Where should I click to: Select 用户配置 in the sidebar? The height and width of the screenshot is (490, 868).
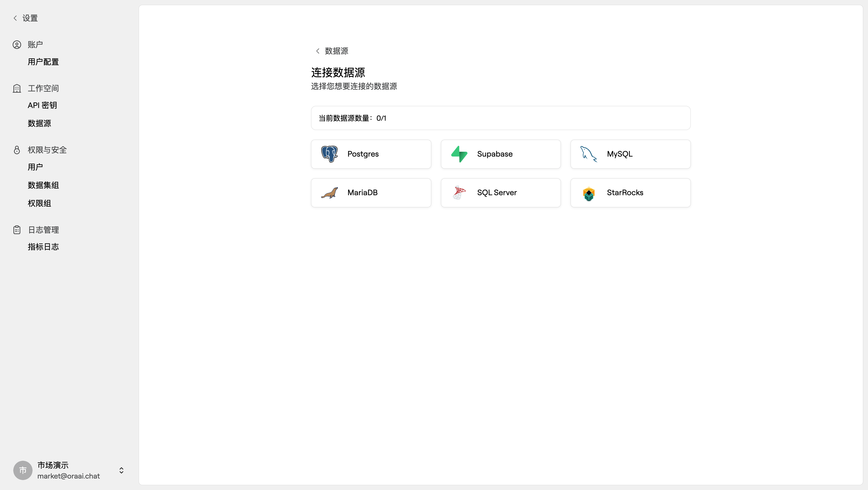tap(43, 62)
